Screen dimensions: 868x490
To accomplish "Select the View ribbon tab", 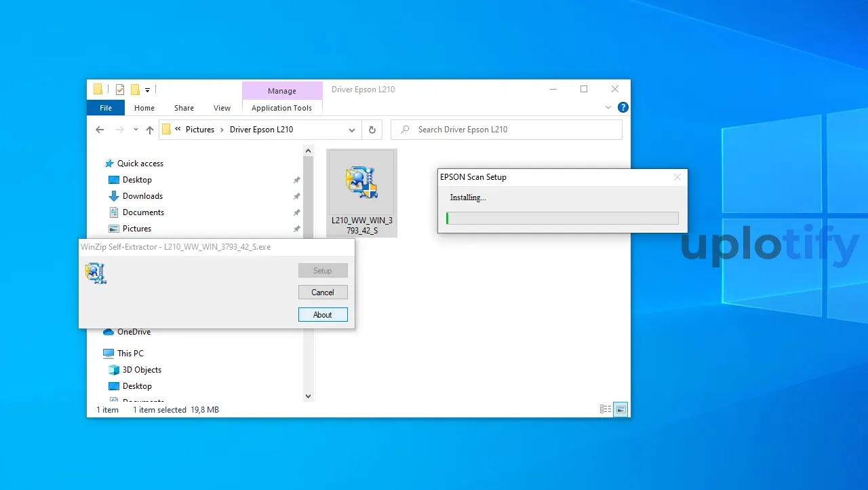I will click(222, 108).
